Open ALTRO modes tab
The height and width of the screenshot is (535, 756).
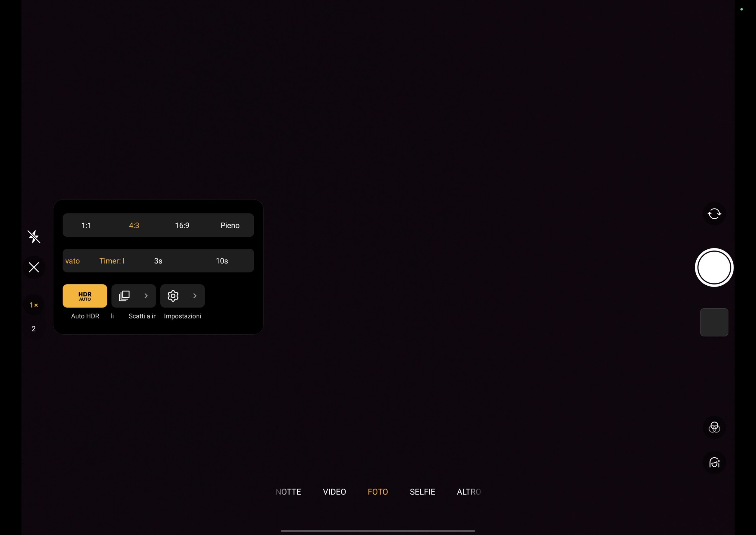point(469,492)
